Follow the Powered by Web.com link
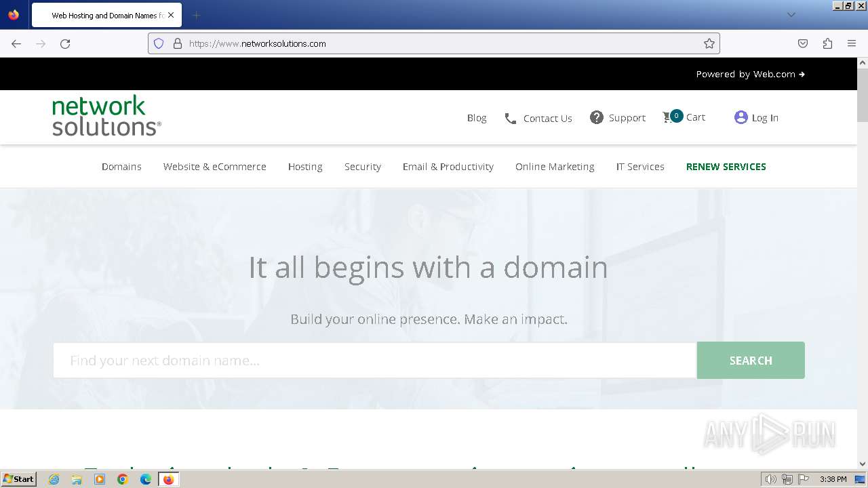This screenshot has width=868, height=488. click(x=750, y=74)
